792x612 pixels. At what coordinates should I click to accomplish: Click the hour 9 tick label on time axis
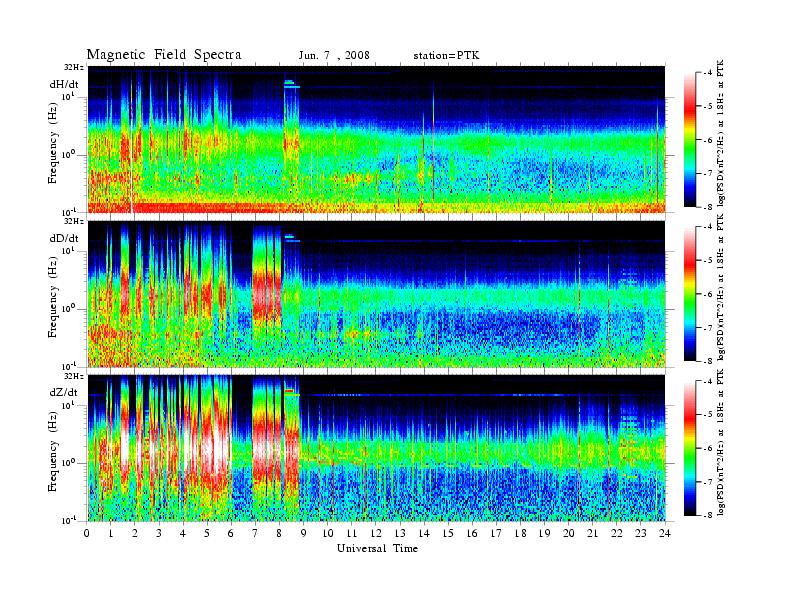pos(304,533)
